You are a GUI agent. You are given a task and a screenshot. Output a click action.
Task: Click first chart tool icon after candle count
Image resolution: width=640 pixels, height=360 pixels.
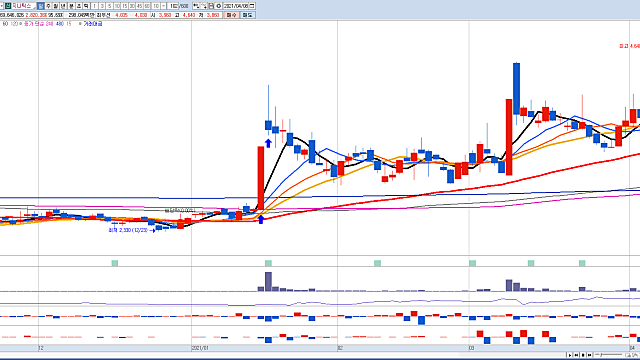tap(196, 6)
